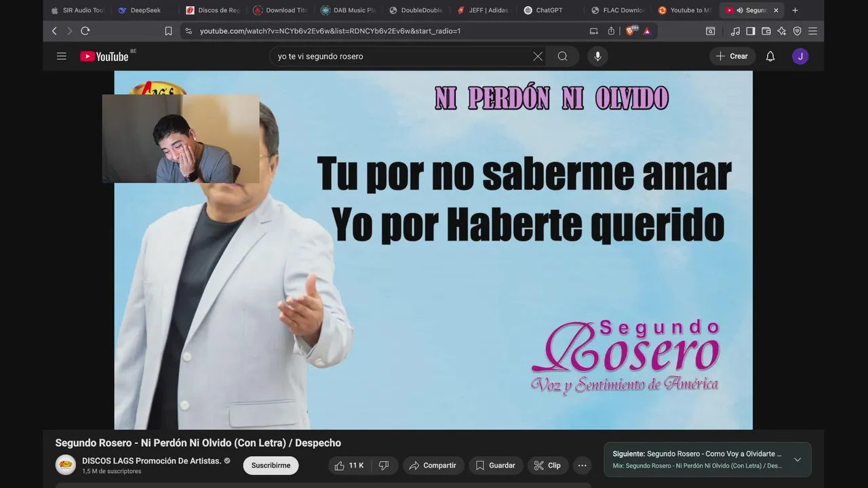Reload the current YouTube page
Screen dimensions: 868x488
pos(85,30)
